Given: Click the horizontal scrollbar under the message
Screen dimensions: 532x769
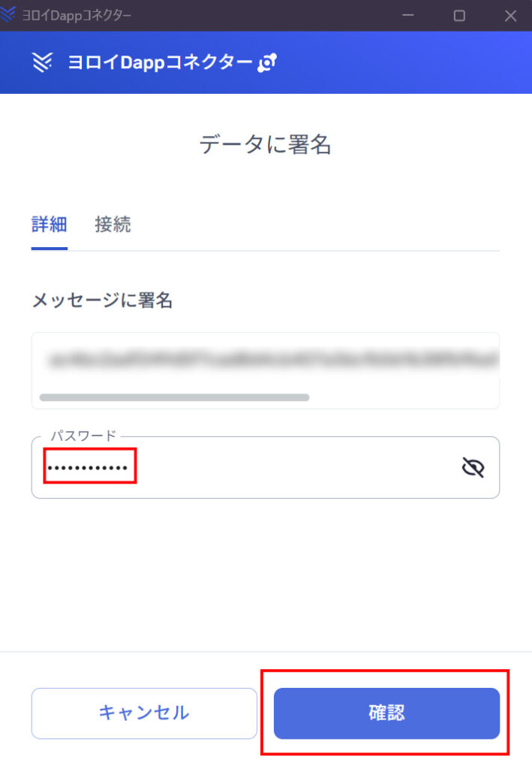Looking at the screenshot, I should 174,397.
